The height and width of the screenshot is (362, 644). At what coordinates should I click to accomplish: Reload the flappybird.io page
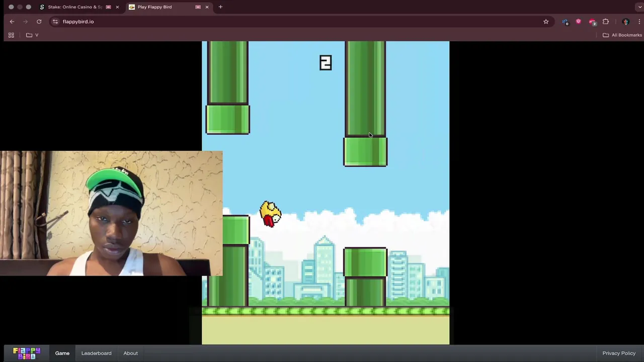pyautogui.click(x=39, y=22)
